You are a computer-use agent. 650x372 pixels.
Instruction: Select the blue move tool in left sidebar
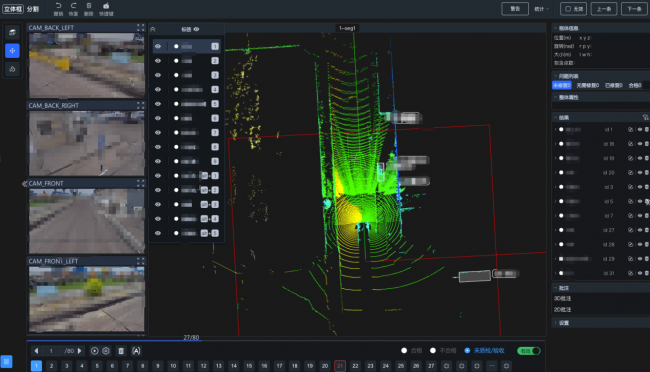pyautogui.click(x=12, y=51)
